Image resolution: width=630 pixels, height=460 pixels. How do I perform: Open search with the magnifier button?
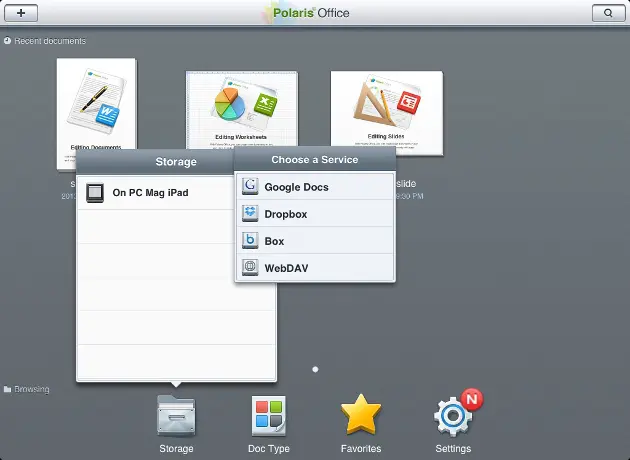pos(608,13)
